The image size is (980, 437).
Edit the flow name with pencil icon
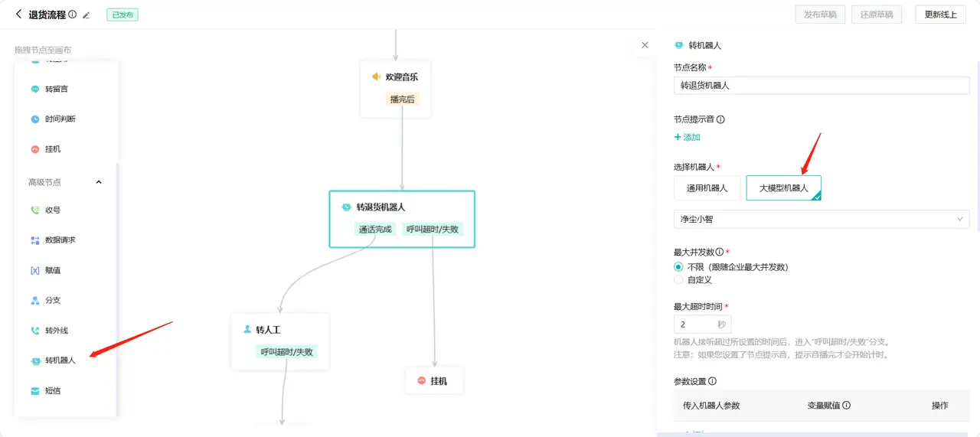click(x=87, y=15)
